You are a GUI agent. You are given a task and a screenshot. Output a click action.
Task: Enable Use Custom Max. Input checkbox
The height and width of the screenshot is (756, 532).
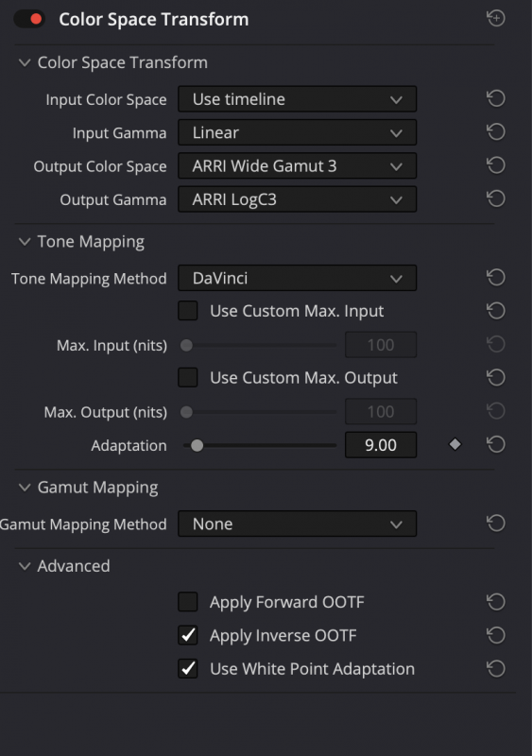point(188,311)
